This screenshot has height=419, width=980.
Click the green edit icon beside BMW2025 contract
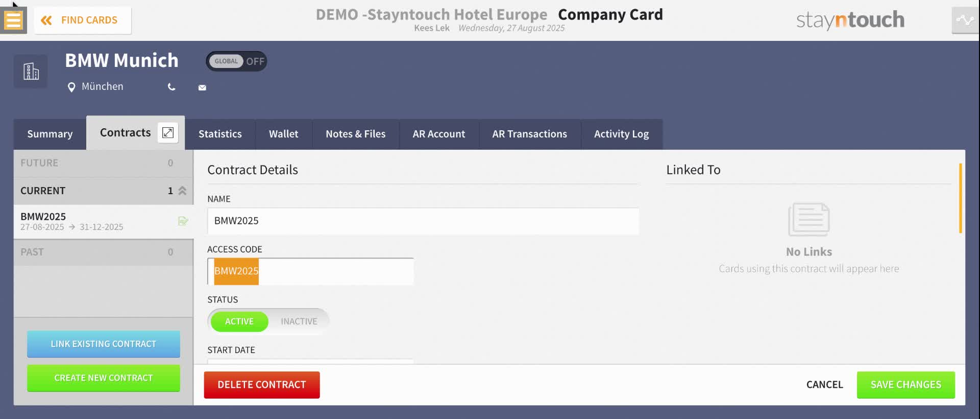tap(183, 221)
